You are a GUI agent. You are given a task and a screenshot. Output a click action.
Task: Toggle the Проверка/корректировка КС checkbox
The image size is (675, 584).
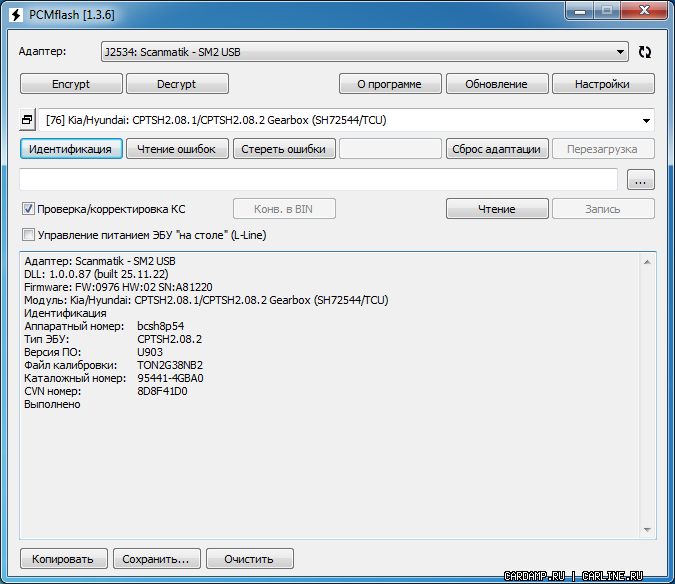click(28, 209)
